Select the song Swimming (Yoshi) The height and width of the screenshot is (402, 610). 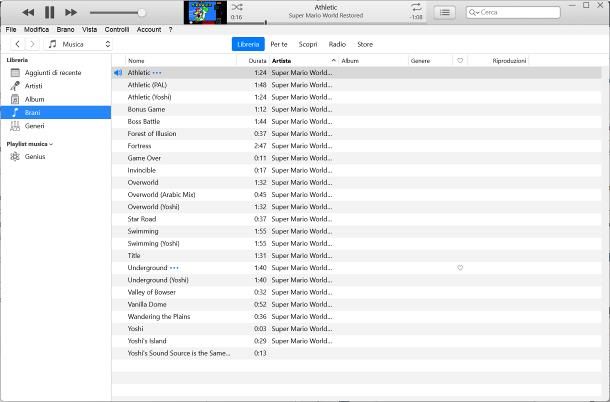point(356,243)
